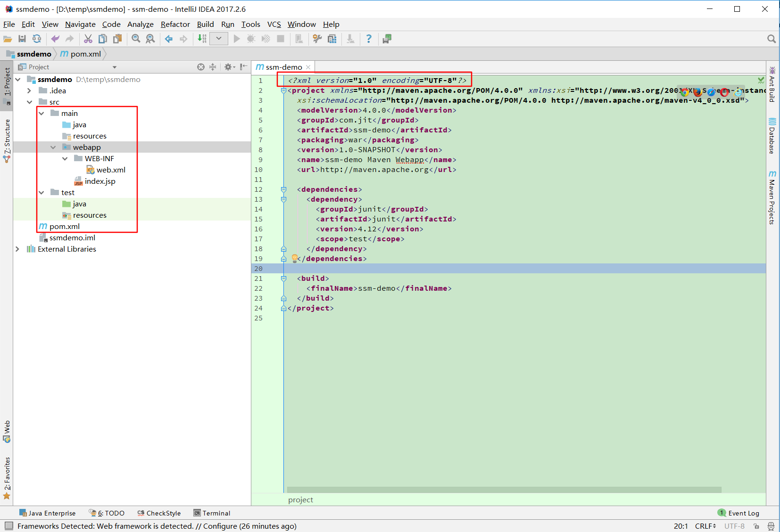This screenshot has height=532, width=780.
Task: Click the Copy toolbar icon
Action: (102, 39)
